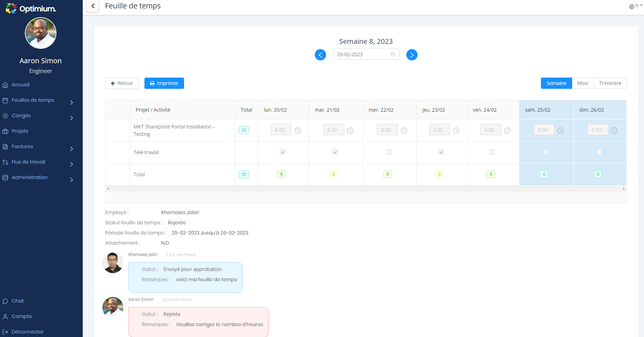Click the Retour button

click(122, 83)
